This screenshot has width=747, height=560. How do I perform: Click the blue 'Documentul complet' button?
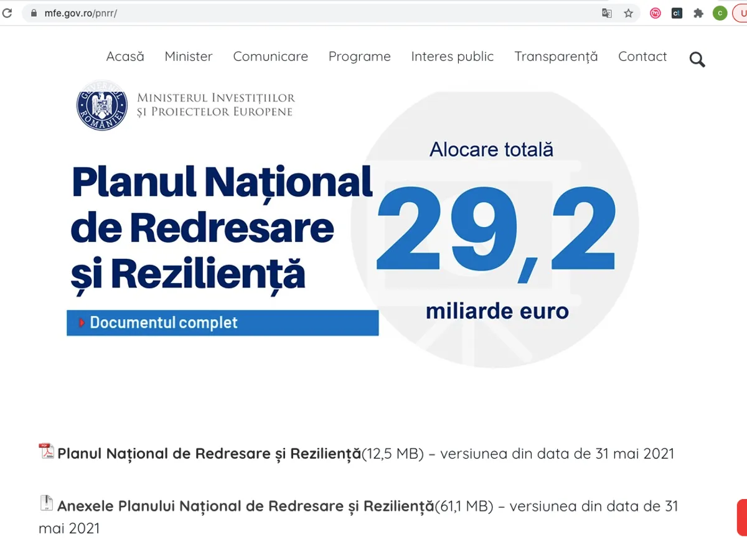click(x=222, y=323)
